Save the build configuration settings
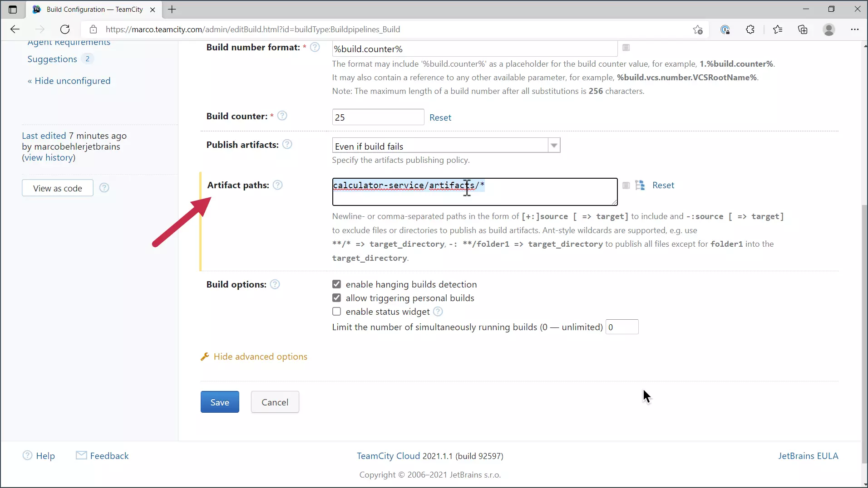Image resolution: width=868 pixels, height=488 pixels. click(x=220, y=402)
